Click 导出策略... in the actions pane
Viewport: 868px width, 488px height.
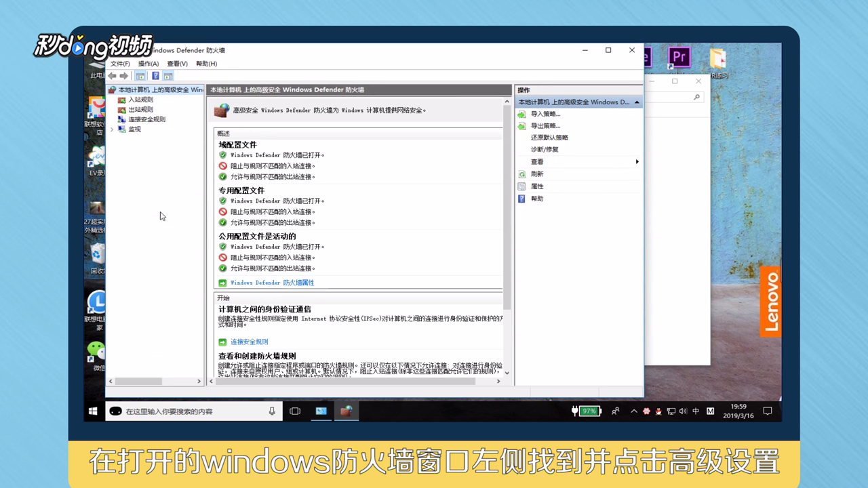tap(545, 126)
